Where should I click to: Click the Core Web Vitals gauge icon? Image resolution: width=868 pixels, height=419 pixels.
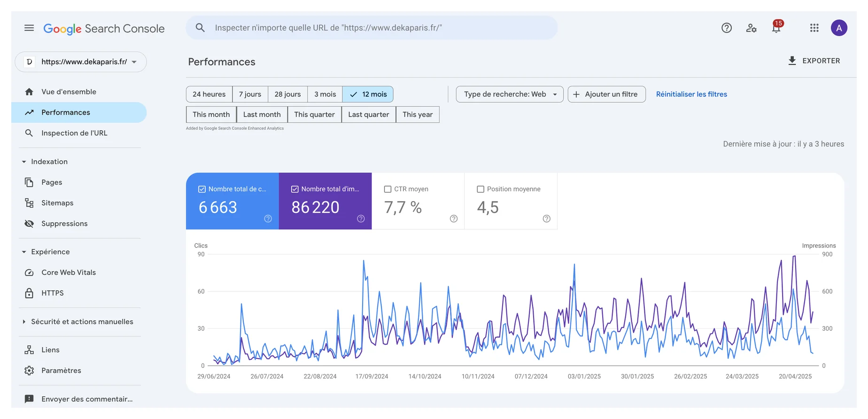click(29, 272)
